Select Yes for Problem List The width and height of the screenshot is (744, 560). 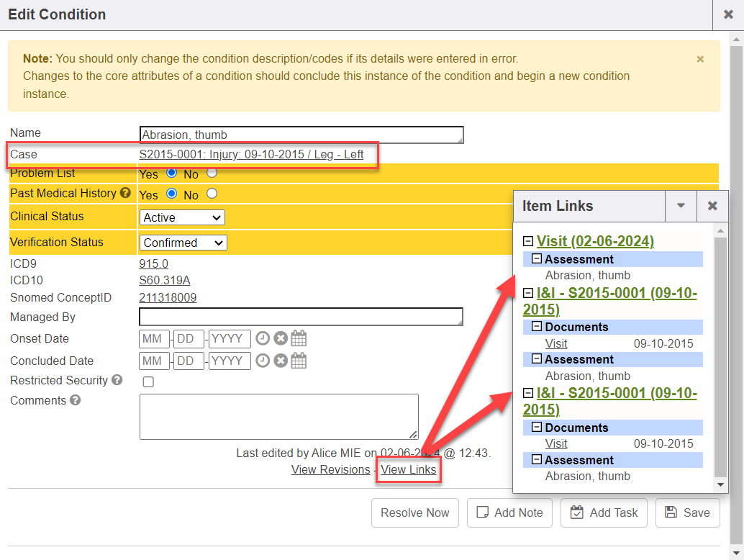click(171, 173)
